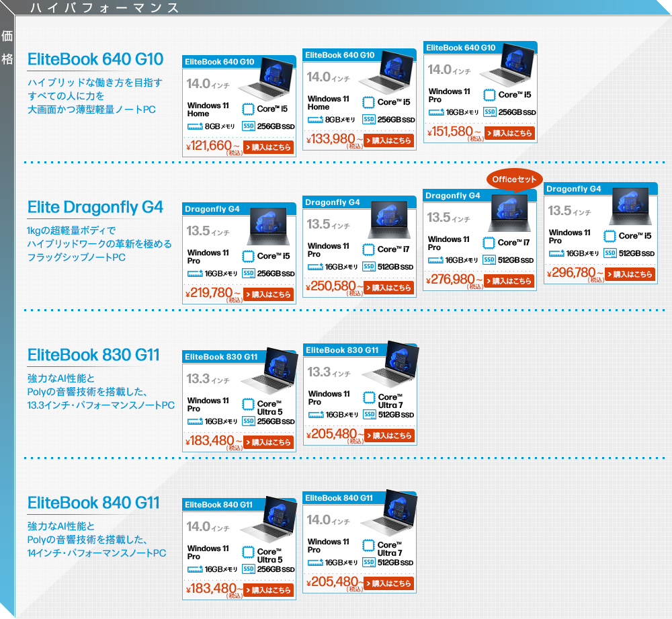Screen dimensions: 672x619
Task: Open the EliteBook 830 G11 section heading
Action: point(93,355)
